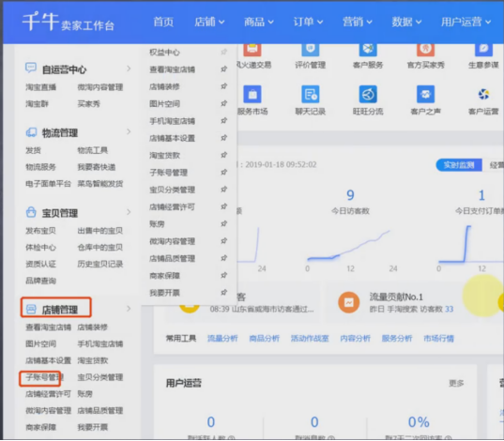Viewport: 504px width, 441px height.
Task: Expand the 宝贝管理 section arrow
Action: [x=129, y=212]
